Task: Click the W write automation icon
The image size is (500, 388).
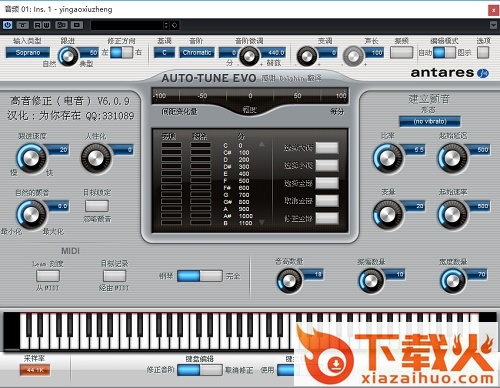Action: click(x=46, y=25)
